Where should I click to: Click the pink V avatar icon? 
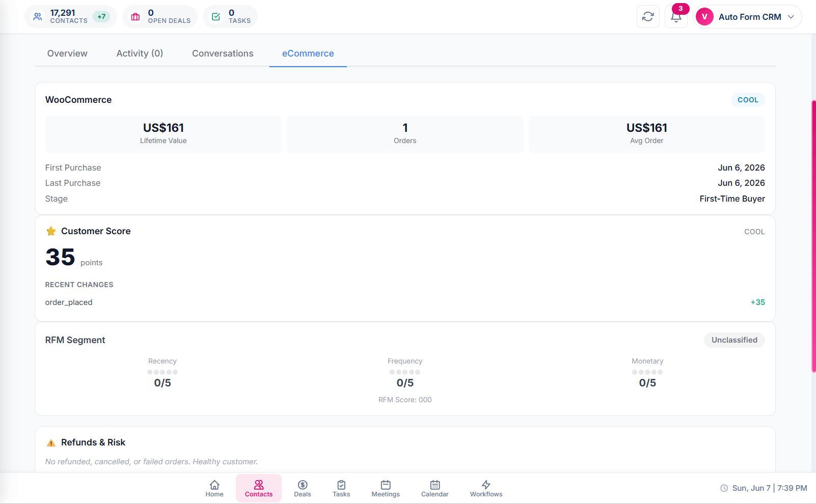[704, 17]
